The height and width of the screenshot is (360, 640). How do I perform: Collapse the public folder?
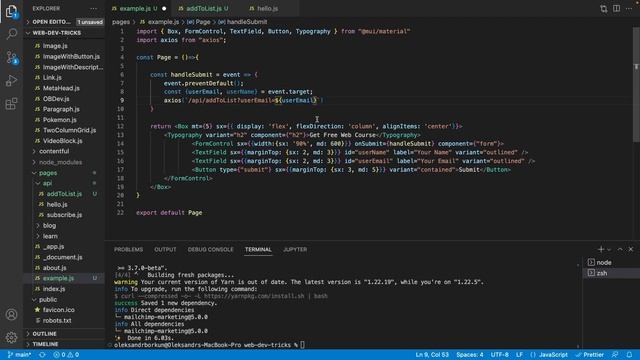(x=64, y=299)
